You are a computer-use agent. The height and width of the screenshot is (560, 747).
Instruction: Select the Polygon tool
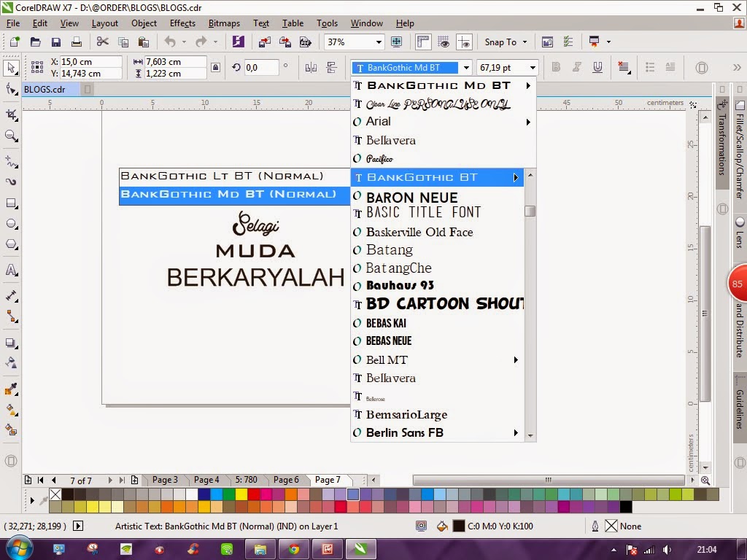(x=10, y=245)
